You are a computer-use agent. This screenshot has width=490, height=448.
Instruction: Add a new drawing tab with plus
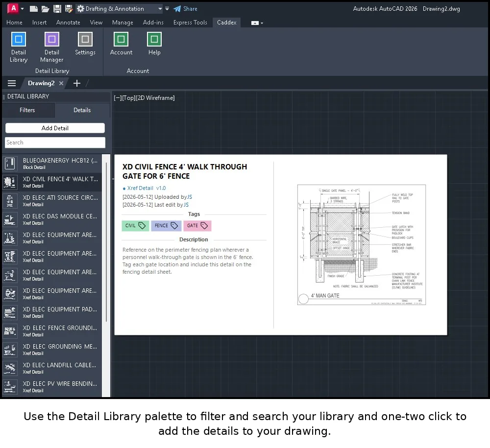(76, 83)
